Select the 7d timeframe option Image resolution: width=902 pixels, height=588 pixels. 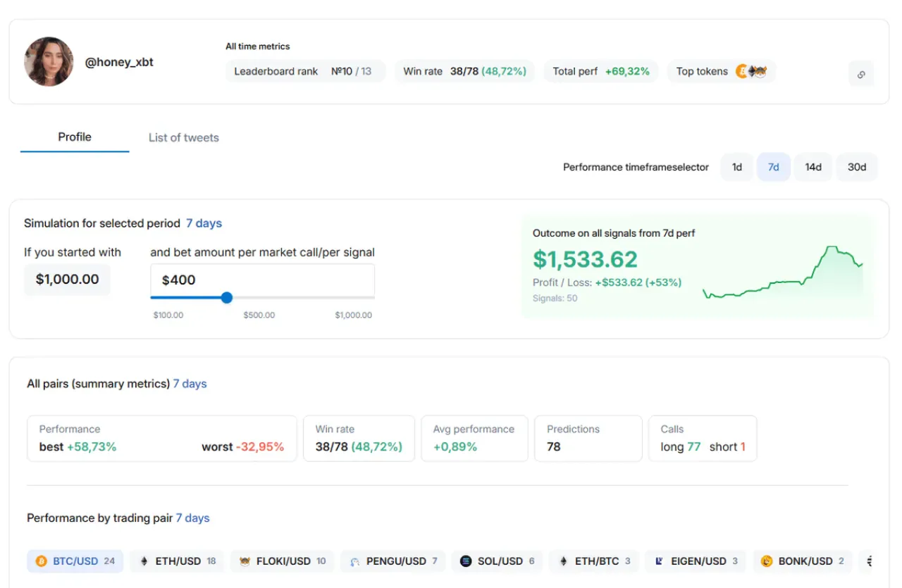(773, 167)
